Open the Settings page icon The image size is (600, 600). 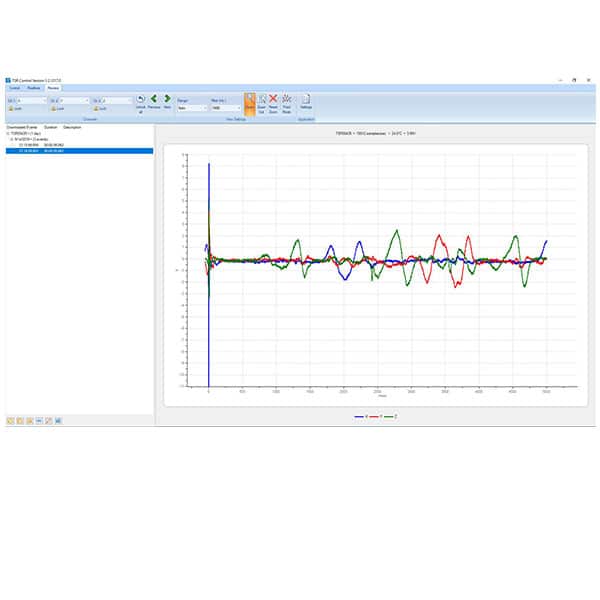[306, 102]
